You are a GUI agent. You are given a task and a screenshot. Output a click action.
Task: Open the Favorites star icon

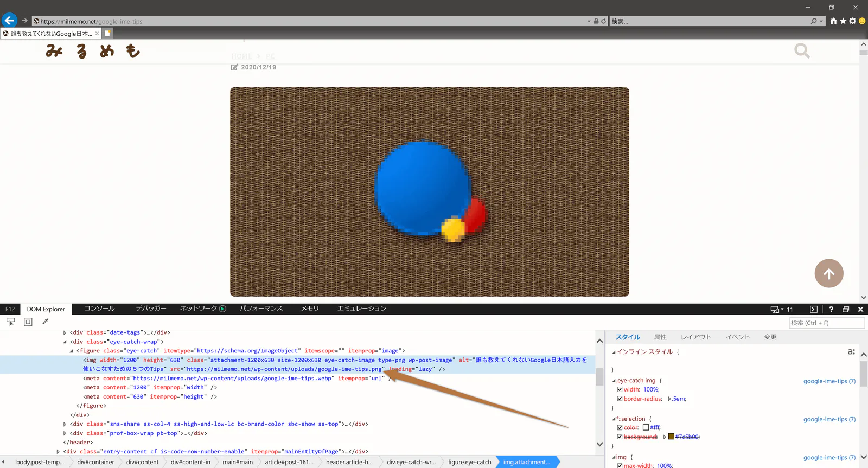coord(843,21)
